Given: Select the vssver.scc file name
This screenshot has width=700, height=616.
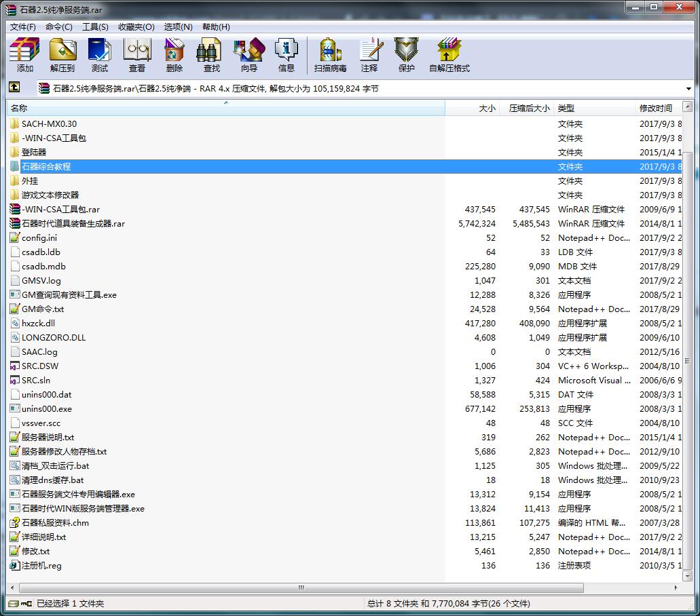Looking at the screenshot, I should pyautogui.click(x=41, y=423).
